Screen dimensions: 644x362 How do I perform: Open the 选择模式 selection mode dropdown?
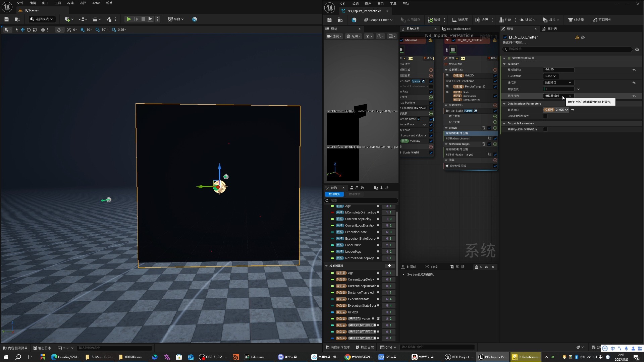[42, 19]
